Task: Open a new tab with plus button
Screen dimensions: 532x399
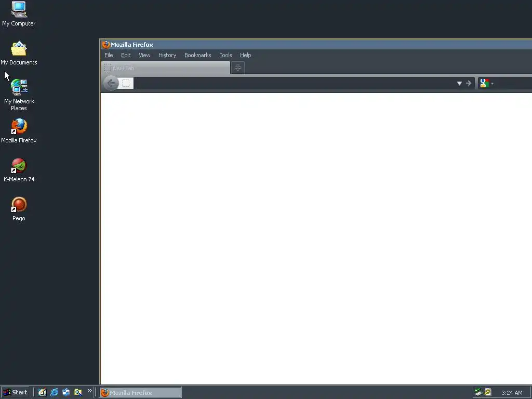Action: [x=238, y=68]
